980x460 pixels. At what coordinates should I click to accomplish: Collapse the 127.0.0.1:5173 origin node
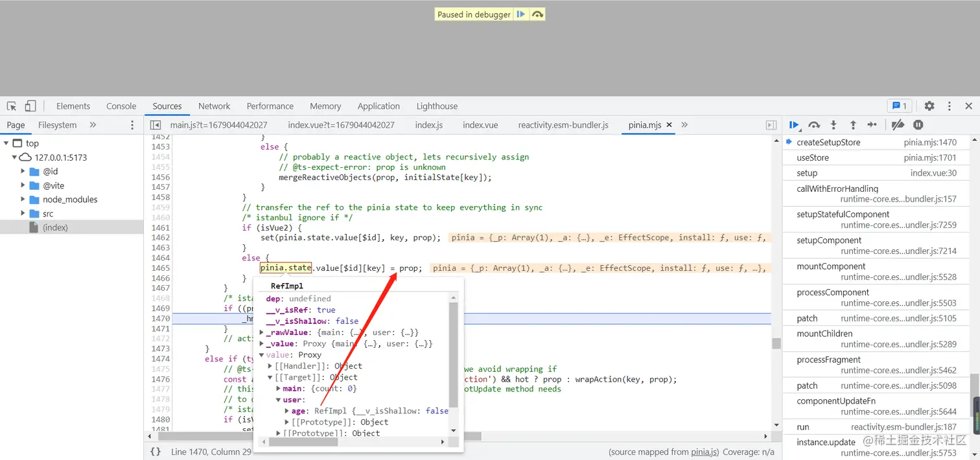pos(14,157)
